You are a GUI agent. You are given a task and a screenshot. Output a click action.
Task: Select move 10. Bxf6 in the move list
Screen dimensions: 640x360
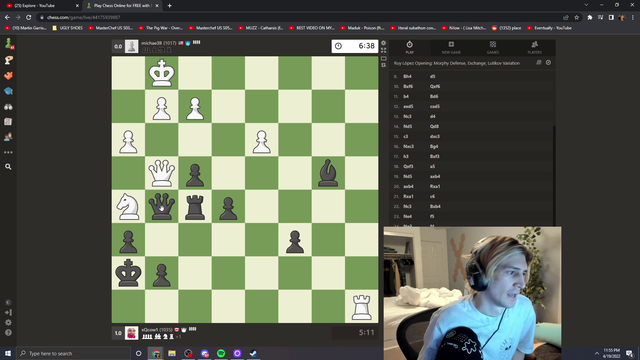[408, 87]
